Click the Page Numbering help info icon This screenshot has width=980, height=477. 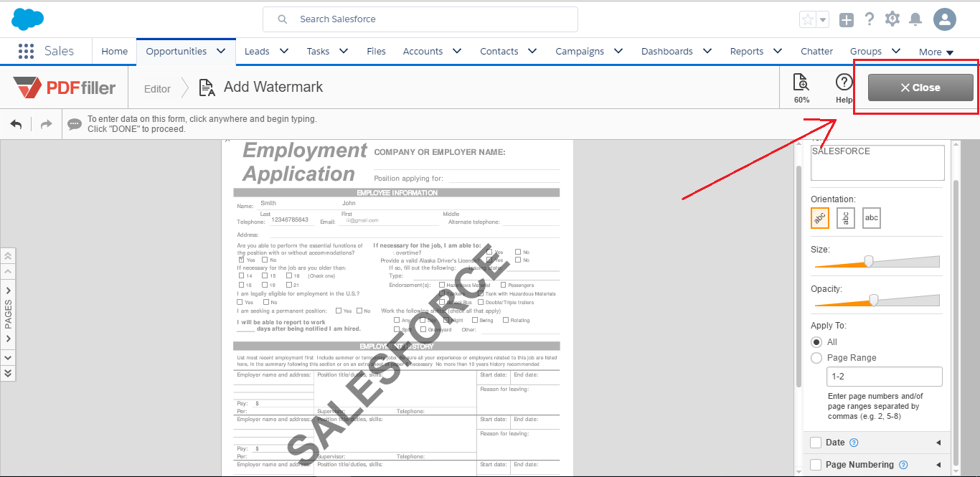[903, 465]
